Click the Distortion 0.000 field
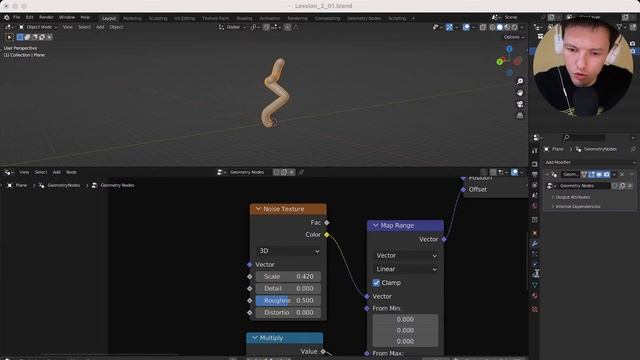 pyautogui.click(x=288, y=312)
